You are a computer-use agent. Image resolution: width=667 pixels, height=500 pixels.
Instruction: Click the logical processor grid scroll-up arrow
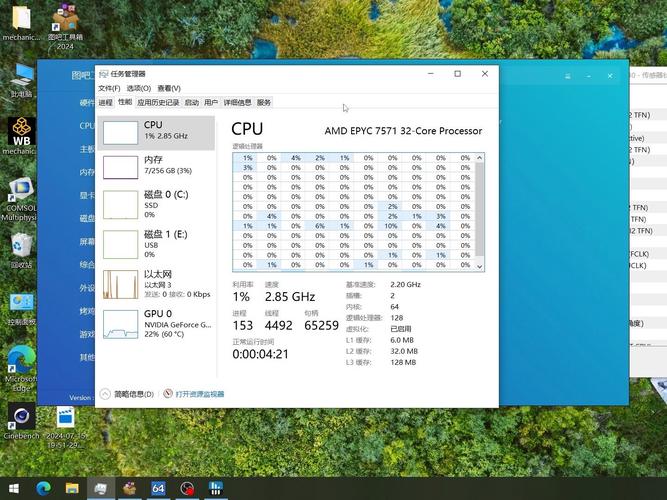pyautogui.click(x=479, y=158)
